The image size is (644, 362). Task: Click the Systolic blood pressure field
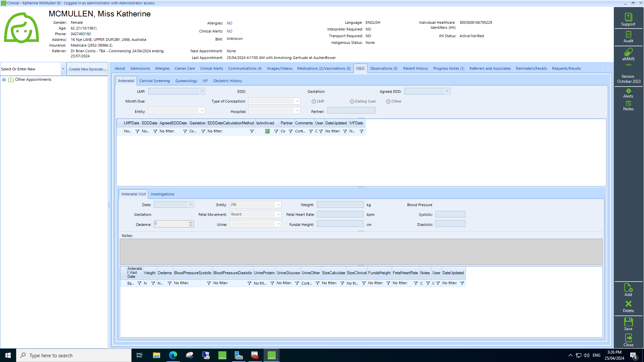pyautogui.click(x=450, y=215)
